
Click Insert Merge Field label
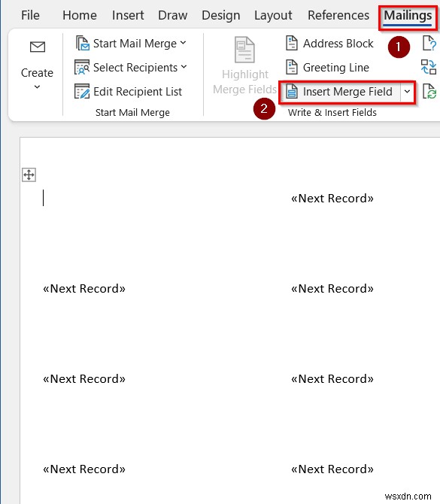click(347, 92)
